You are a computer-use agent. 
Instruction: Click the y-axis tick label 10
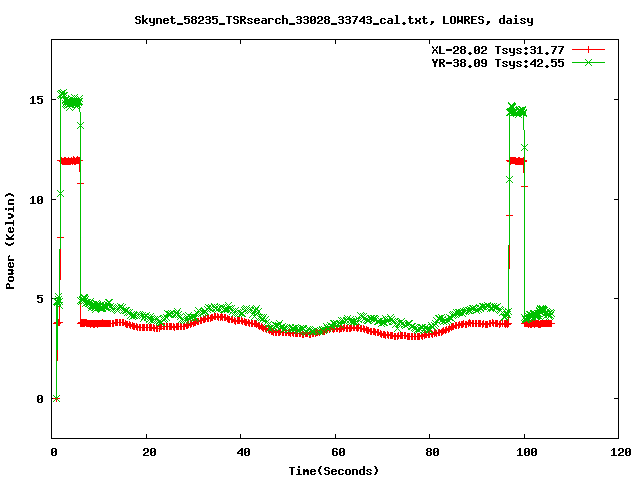click(36, 200)
